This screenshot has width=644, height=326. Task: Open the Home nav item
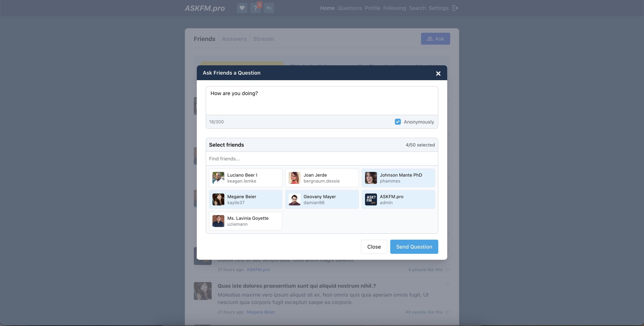point(327,8)
